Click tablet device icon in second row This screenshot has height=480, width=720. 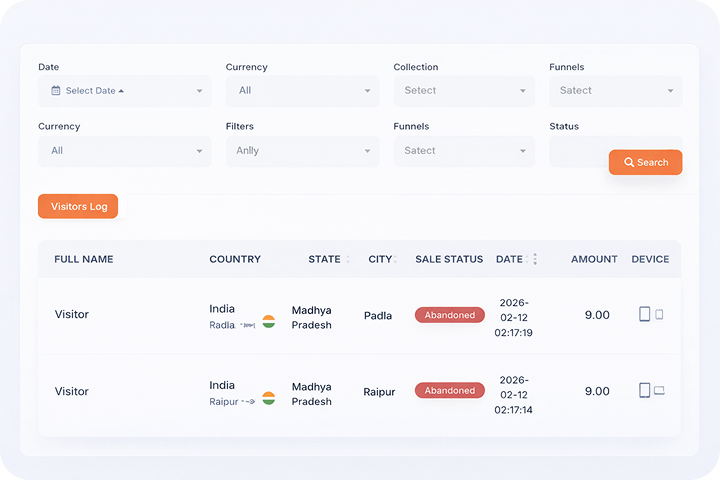click(x=645, y=390)
